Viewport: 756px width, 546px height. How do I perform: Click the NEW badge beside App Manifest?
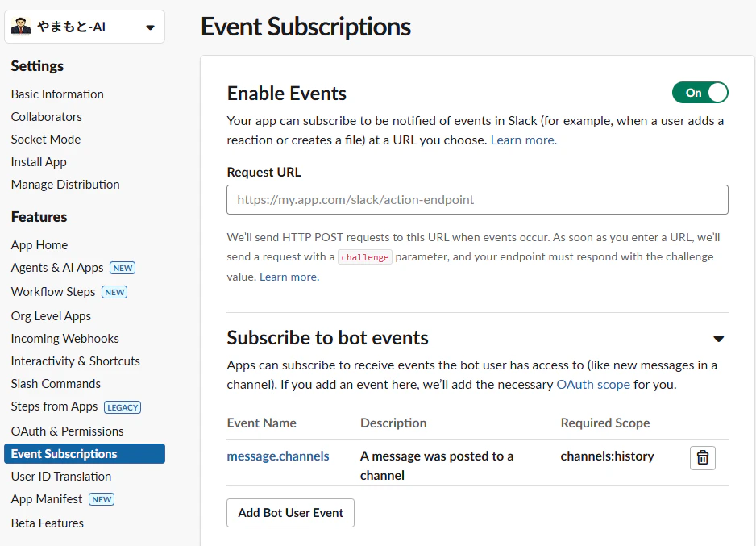(102, 499)
